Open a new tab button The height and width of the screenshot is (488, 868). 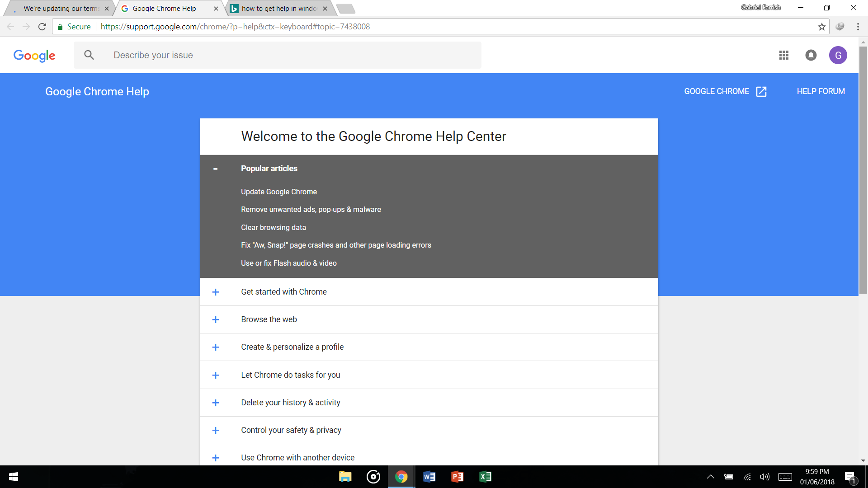(346, 9)
